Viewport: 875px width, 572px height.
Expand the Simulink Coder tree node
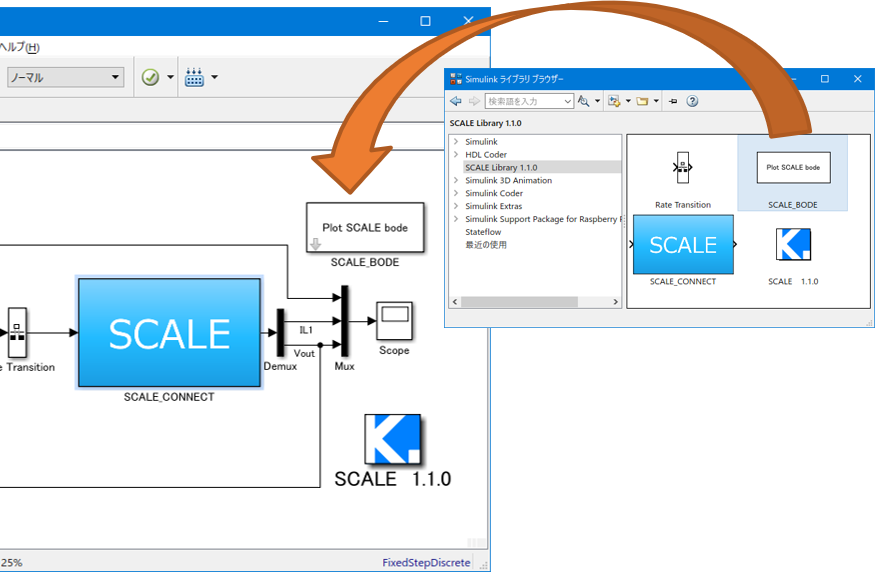[456, 193]
